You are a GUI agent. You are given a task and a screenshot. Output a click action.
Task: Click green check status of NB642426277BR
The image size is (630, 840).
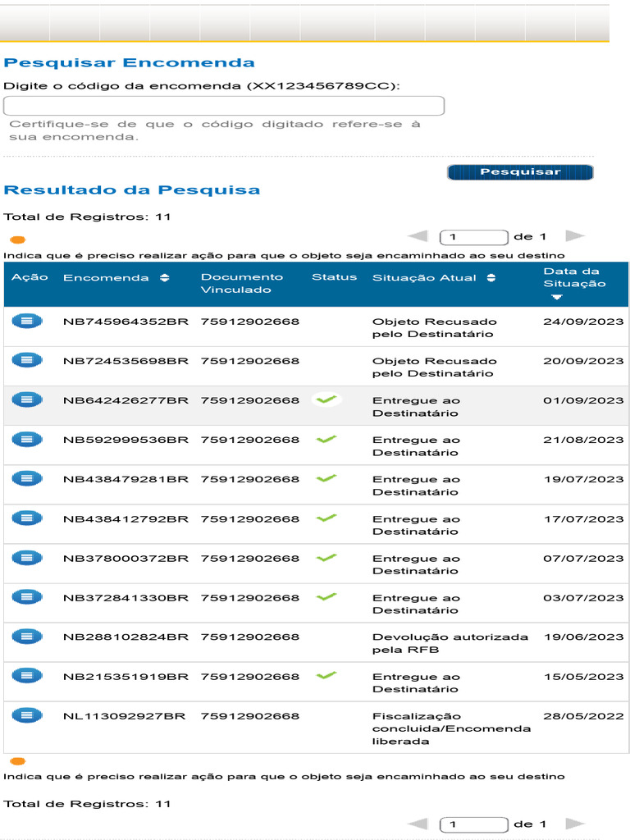[x=327, y=399]
